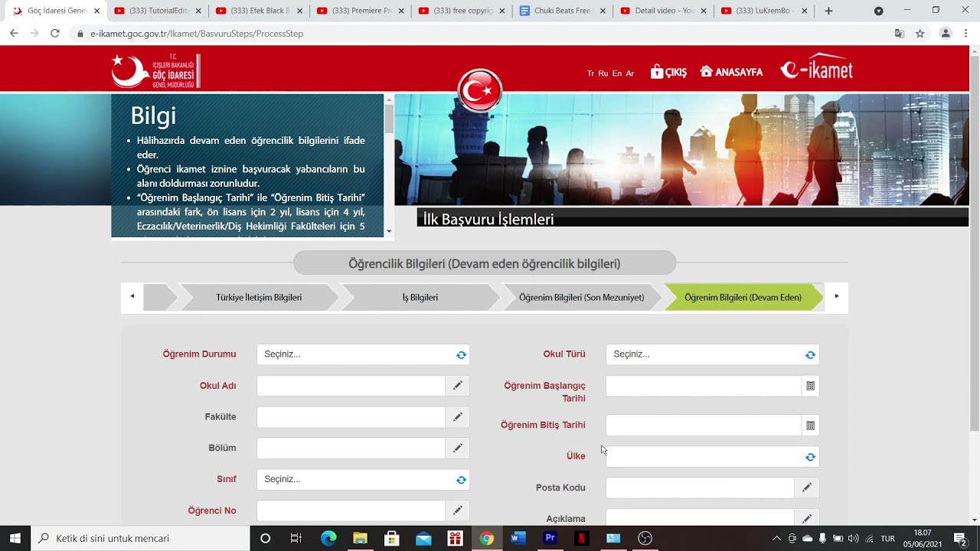Click the Öğrenci No input field
This screenshot has width=980, height=551.
point(351,510)
